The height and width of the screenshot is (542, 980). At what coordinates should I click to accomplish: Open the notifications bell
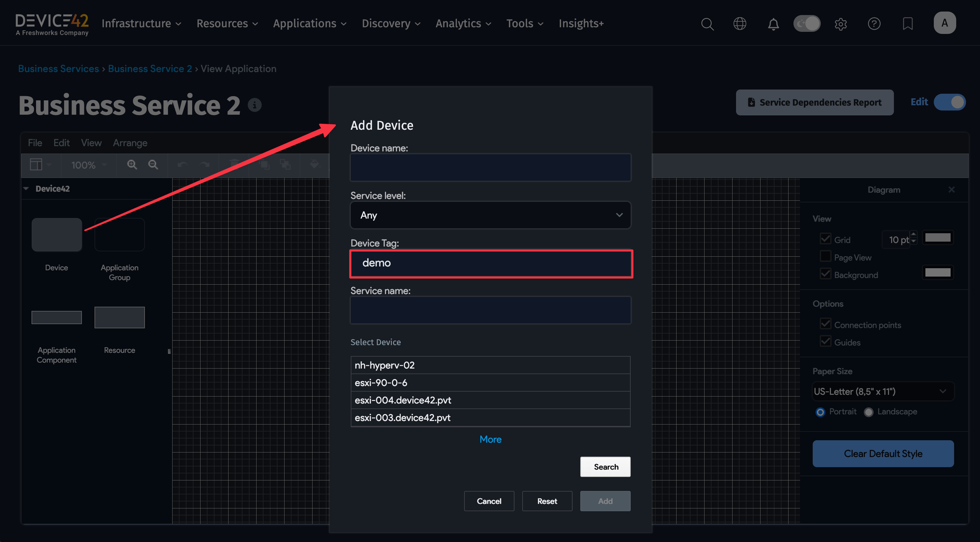pyautogui.click(x=773, y=24)
